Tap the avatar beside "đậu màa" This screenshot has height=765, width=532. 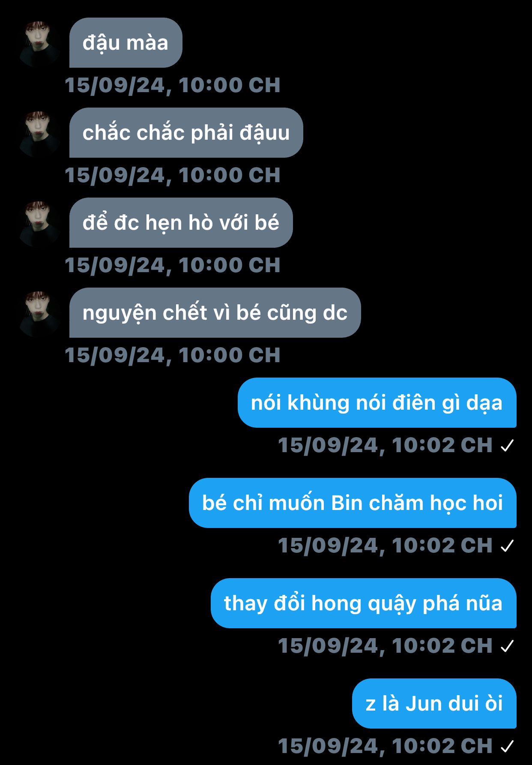[x=39, y=44]
